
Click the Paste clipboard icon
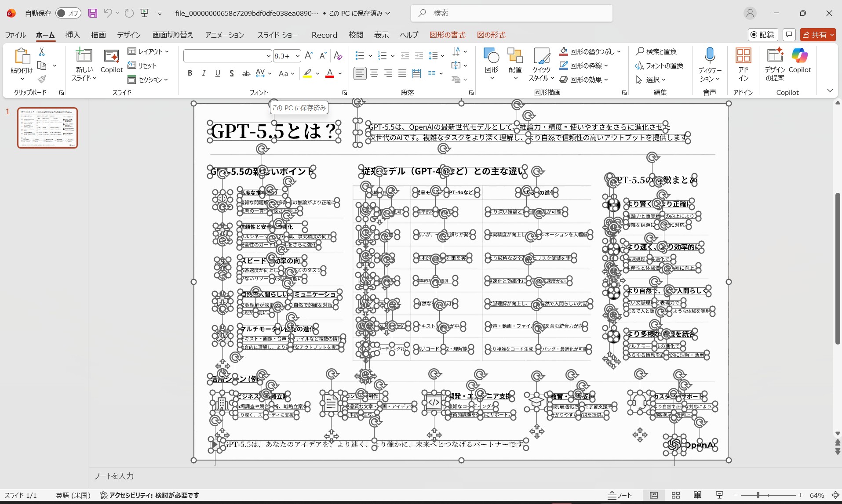22,57
